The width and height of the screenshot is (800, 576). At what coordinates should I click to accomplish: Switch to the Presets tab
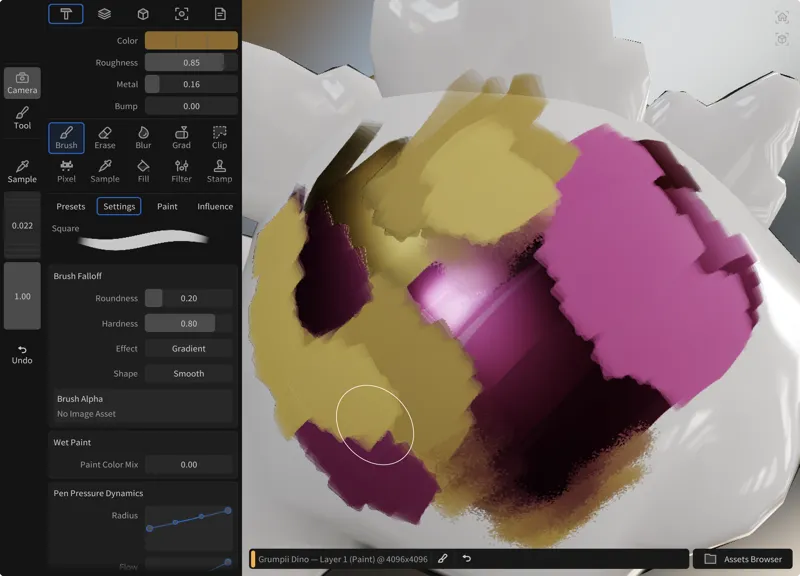(x=71, y=206)
